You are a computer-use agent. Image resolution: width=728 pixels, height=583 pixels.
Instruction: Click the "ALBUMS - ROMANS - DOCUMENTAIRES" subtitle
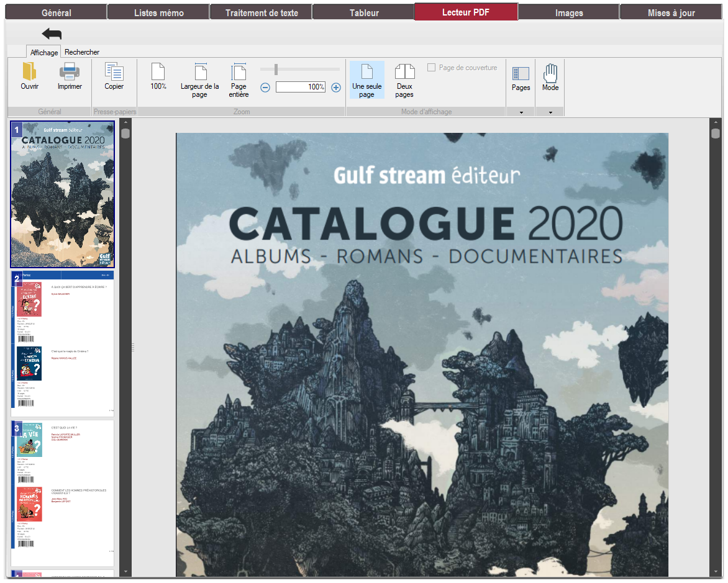[x=427, y=256]
